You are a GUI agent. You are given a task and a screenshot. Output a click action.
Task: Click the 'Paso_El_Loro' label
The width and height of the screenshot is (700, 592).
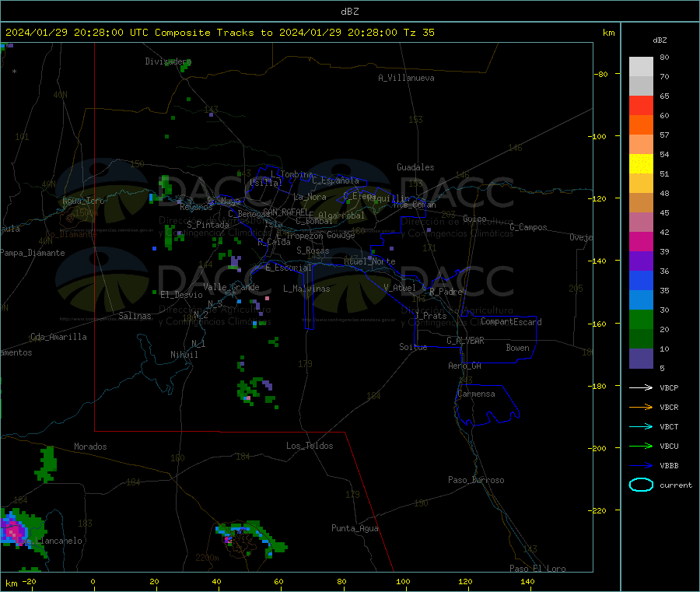pyautogui.click(x=537, y=569)
